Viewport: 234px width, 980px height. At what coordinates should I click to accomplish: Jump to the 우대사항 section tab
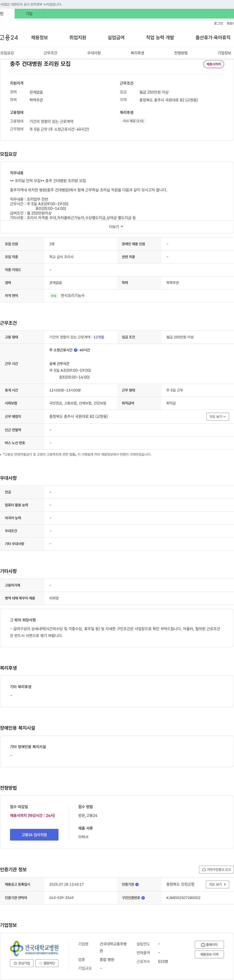click(94, 53)
